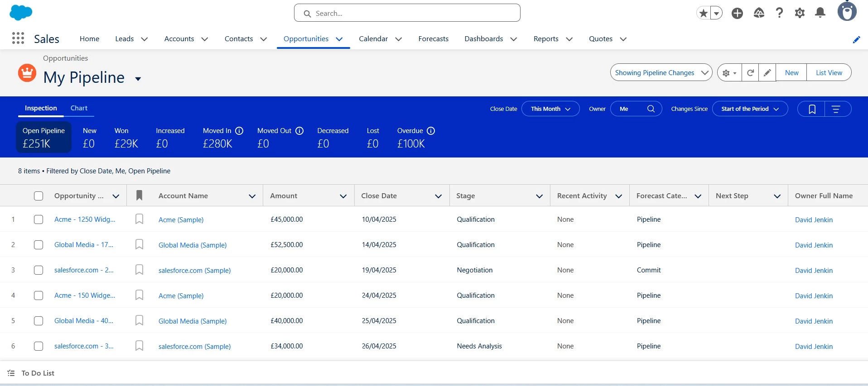
Task: Select the Moved In £280K metric
Action: click(x=223, y=137)
